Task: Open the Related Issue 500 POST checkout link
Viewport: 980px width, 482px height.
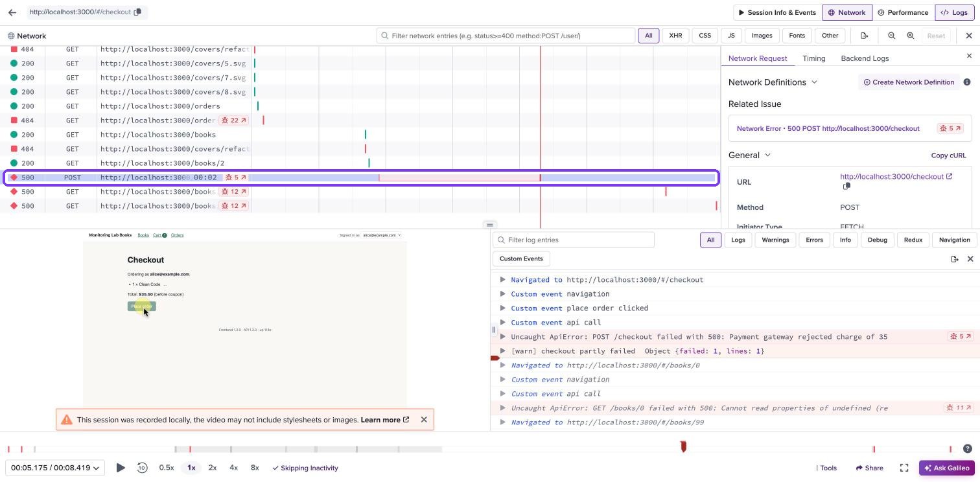Action: point(828,128)
